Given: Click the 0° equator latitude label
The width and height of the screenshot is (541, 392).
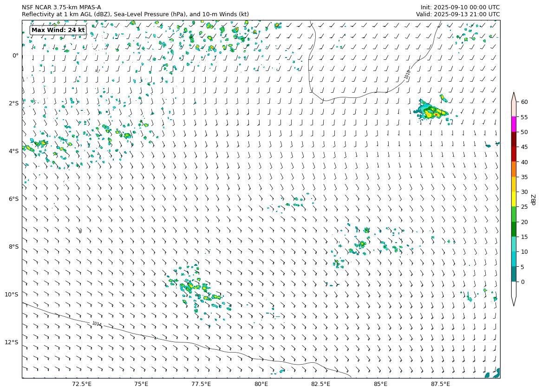Looking at the screenshot, I should coord(15,56).
